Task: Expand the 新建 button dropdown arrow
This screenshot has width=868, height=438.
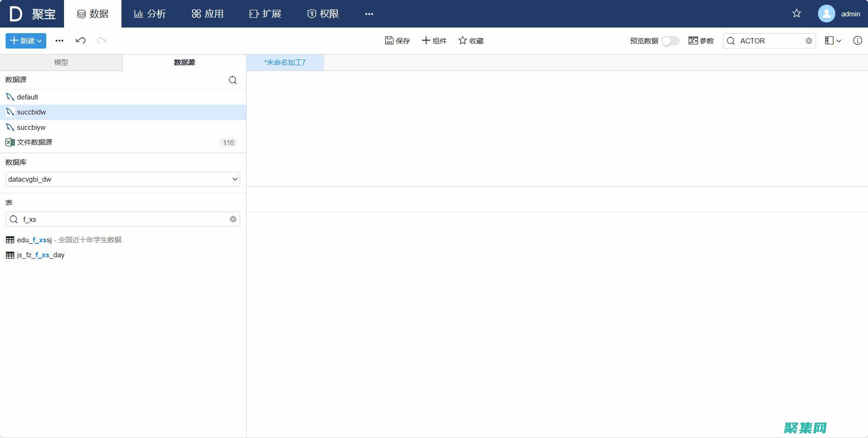Action: click(x=39, y=41)
